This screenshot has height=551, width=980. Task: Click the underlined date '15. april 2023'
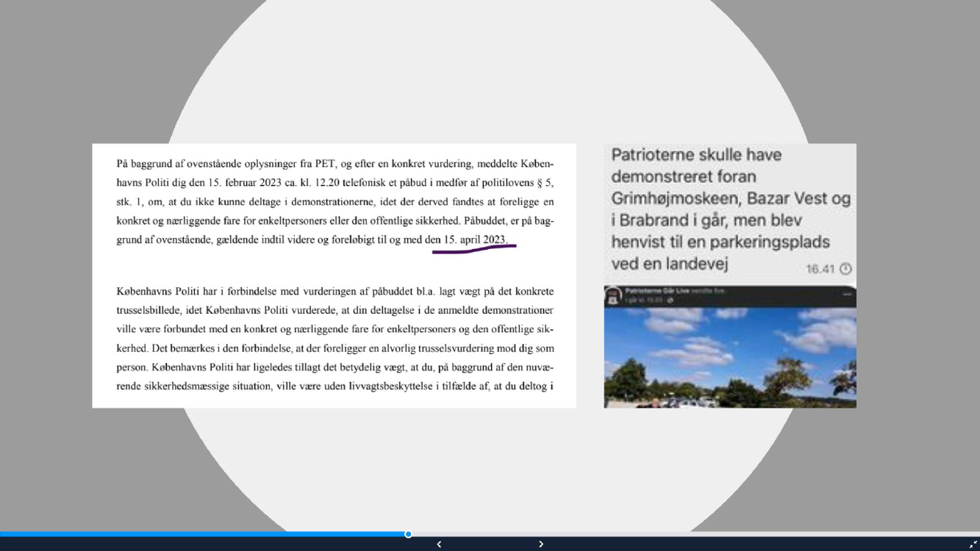475,240
